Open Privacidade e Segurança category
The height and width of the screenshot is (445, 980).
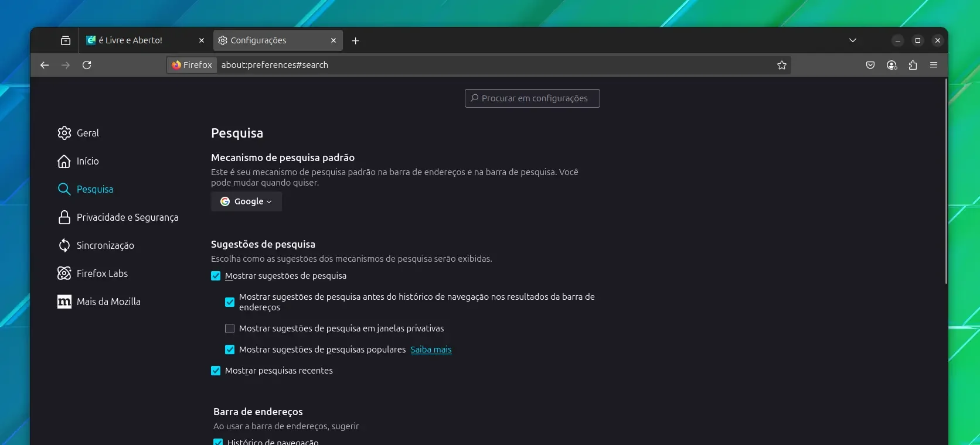click(x=118, y=217)
